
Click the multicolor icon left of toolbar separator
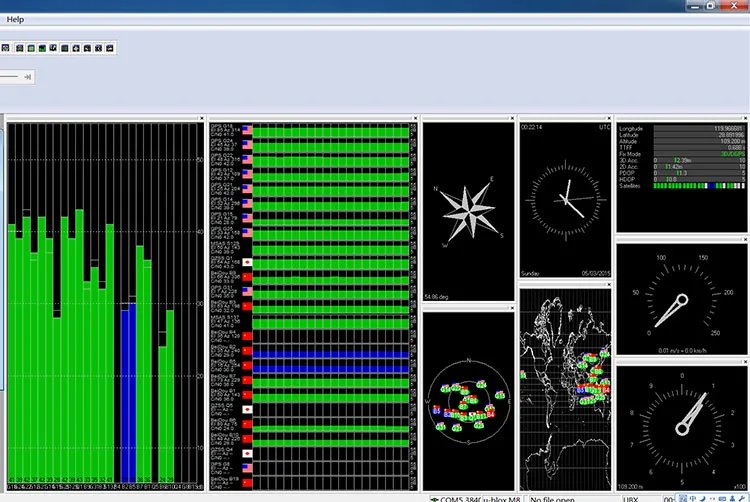tap(6, 48)
